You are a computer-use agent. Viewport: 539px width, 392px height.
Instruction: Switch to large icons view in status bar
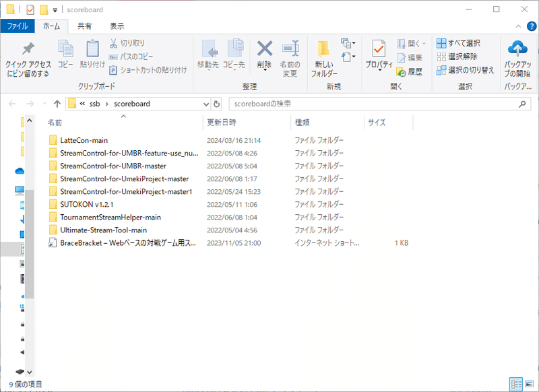pos(530,384)
